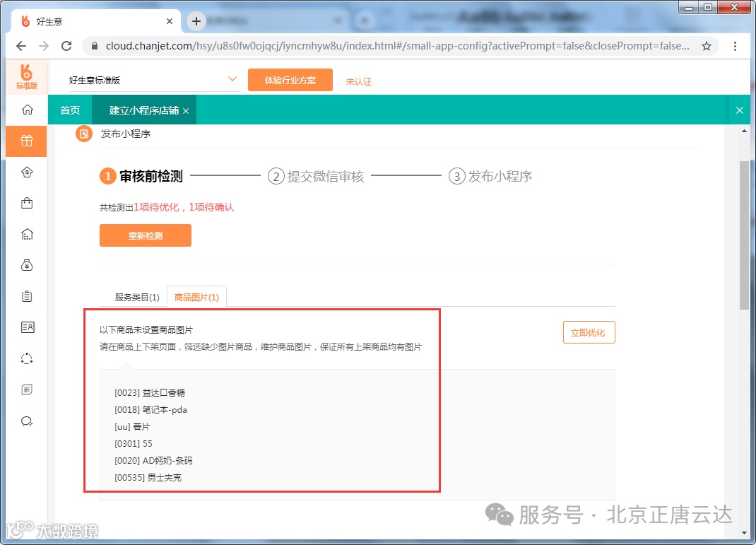Click the 以下商品未设置商品图片 heading
The width and height of the screenshot is (756, 545).
click(146, 330)
